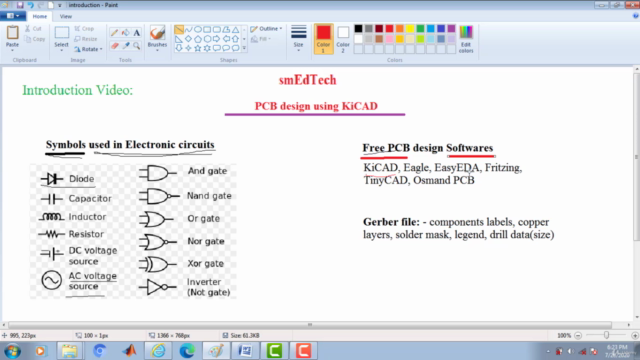Click the Undo arrow in title bar
Screen dimensions: 640x360
pos(30,5)
